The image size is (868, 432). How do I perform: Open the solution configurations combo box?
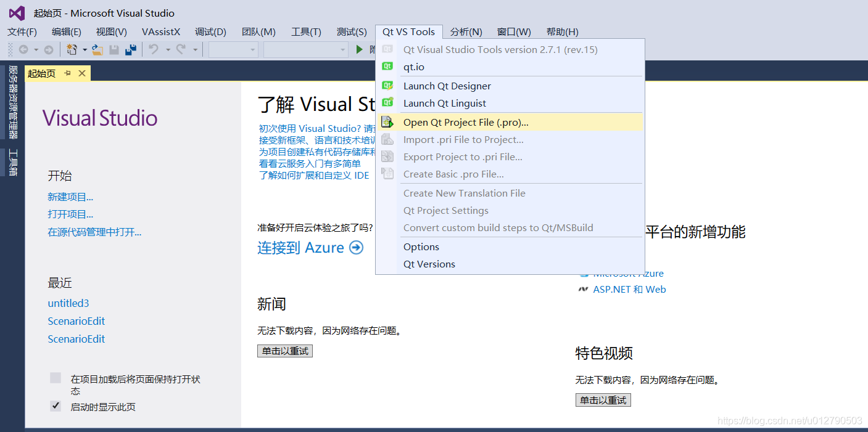point(233,50)
